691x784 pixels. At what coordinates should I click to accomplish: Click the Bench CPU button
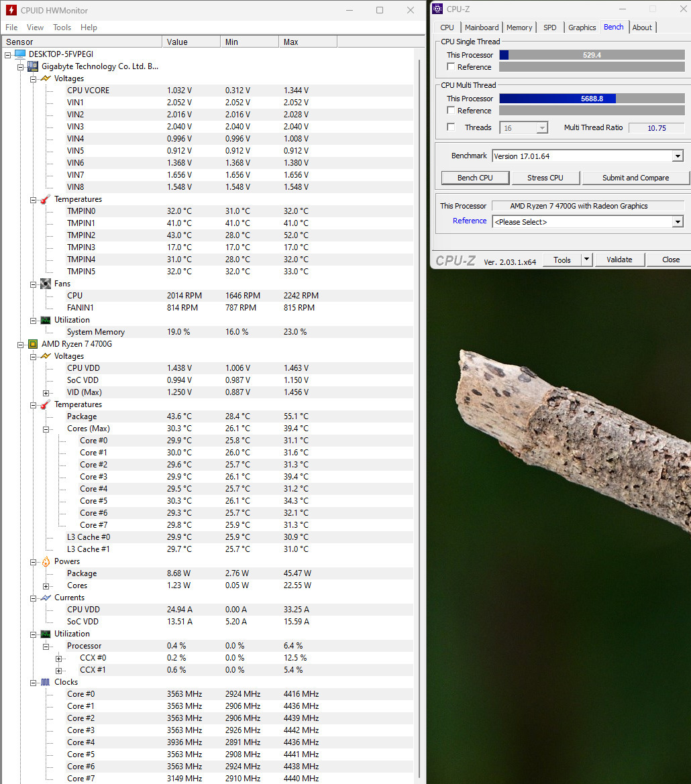tap(475, 178)
